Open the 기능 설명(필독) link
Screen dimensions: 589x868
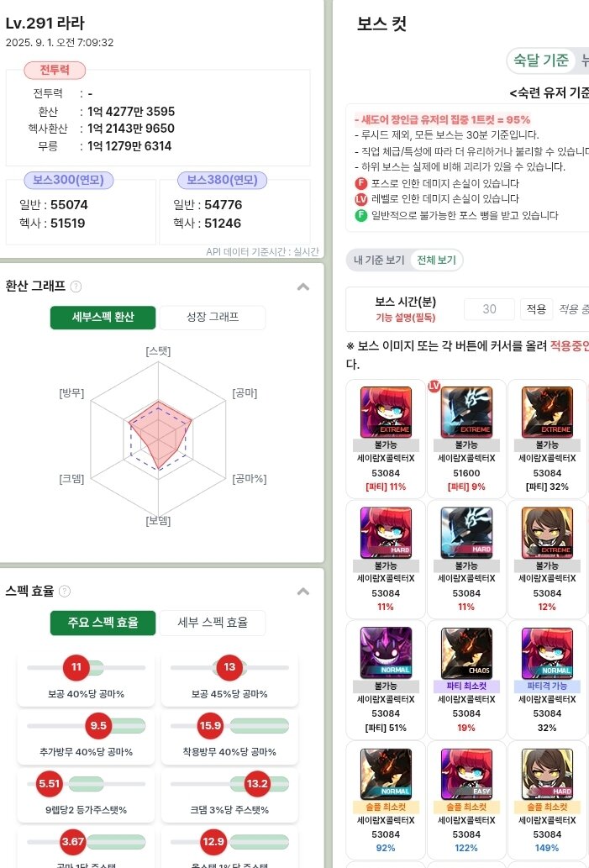(x=406, y=318)
